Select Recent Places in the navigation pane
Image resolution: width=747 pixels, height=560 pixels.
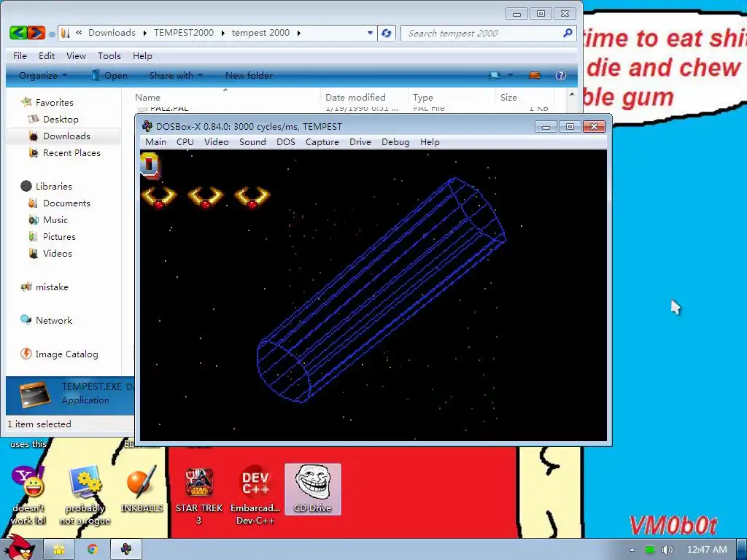pyautogui.click(x=64, y=153)
